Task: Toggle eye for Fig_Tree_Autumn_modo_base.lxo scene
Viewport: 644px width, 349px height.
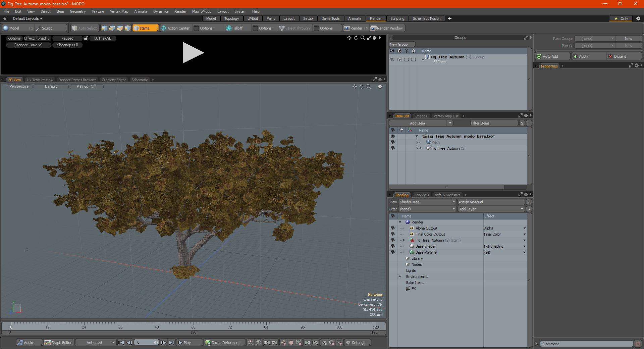Action: tap(392, 136)
